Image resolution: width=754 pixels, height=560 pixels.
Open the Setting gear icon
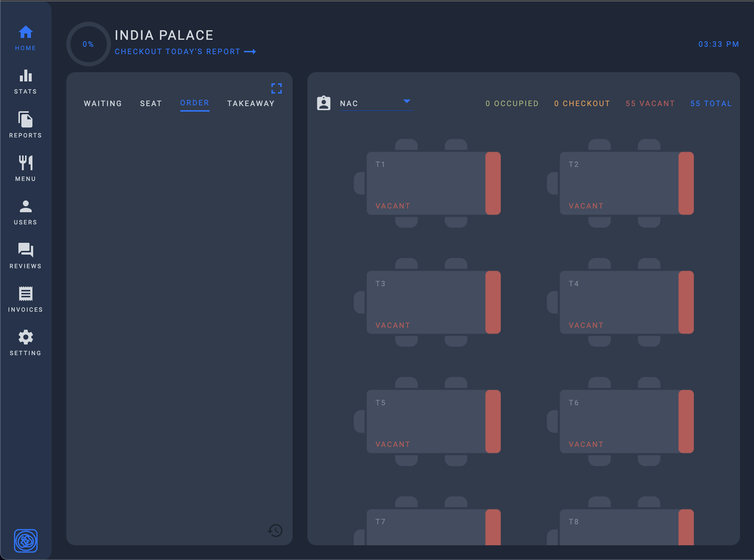coord(25,343)
